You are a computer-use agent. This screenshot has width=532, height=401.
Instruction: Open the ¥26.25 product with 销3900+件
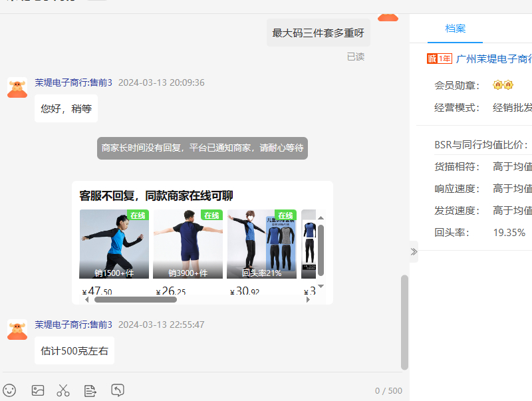(188, 244)
